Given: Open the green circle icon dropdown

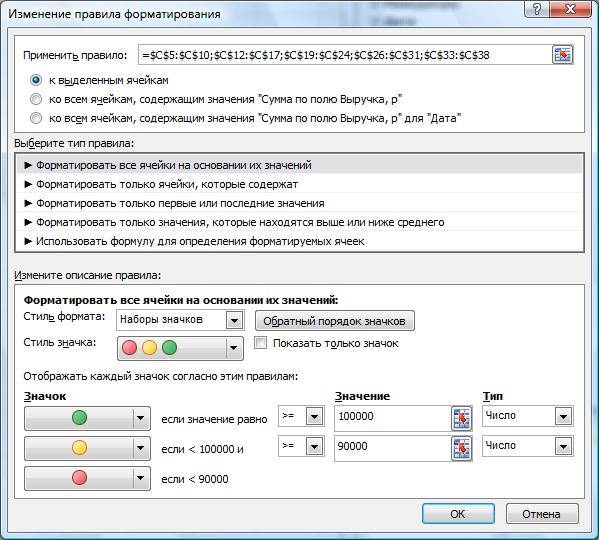Looking at the screenshot, I should click(x=87, y=418).
